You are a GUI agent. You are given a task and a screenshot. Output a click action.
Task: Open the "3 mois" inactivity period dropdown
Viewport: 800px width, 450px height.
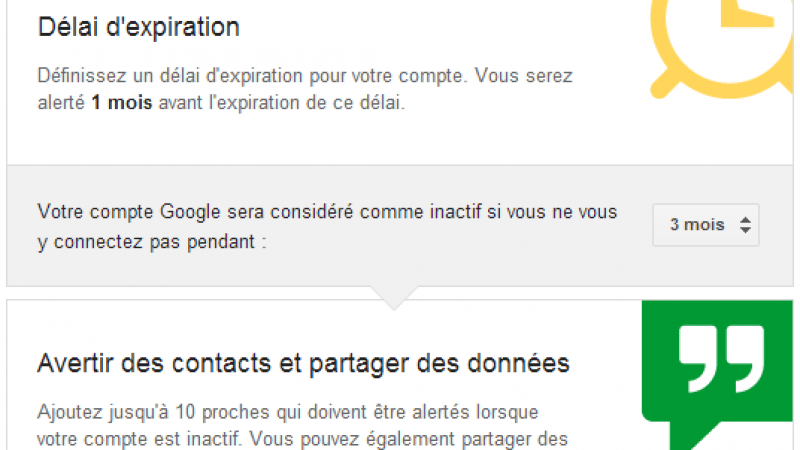point(705,225)
